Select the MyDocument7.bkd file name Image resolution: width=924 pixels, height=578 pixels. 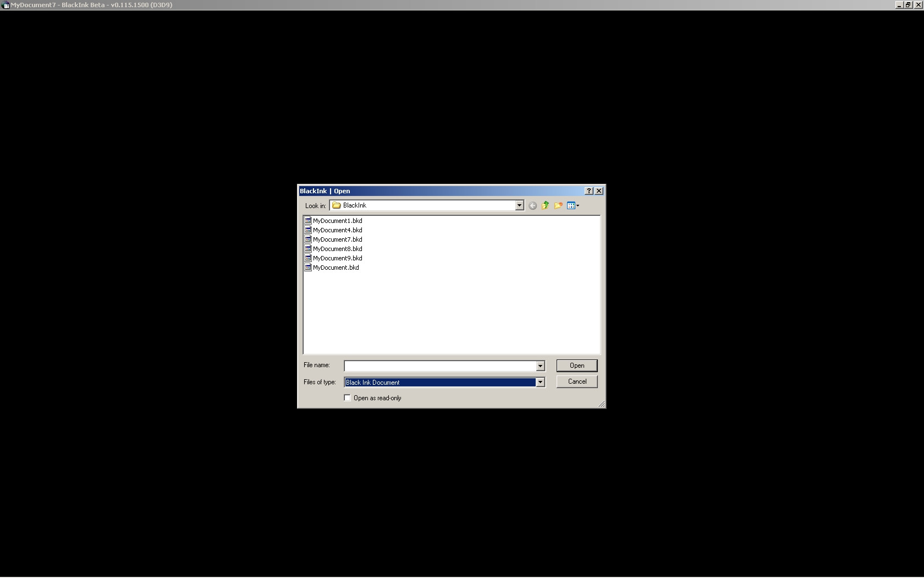tap(338, 239)
